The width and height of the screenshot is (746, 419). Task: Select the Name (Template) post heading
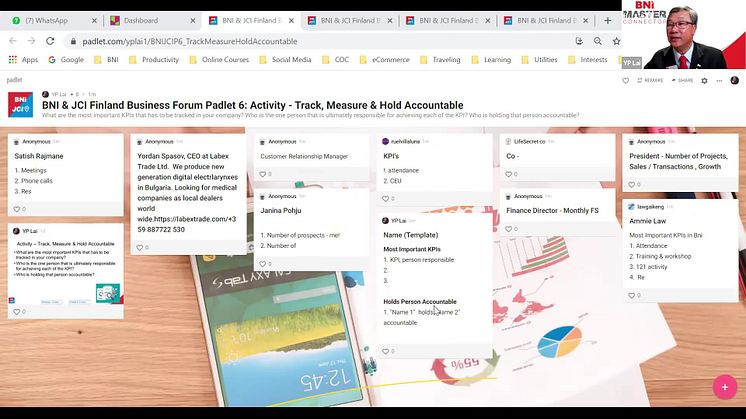point(411,235)
